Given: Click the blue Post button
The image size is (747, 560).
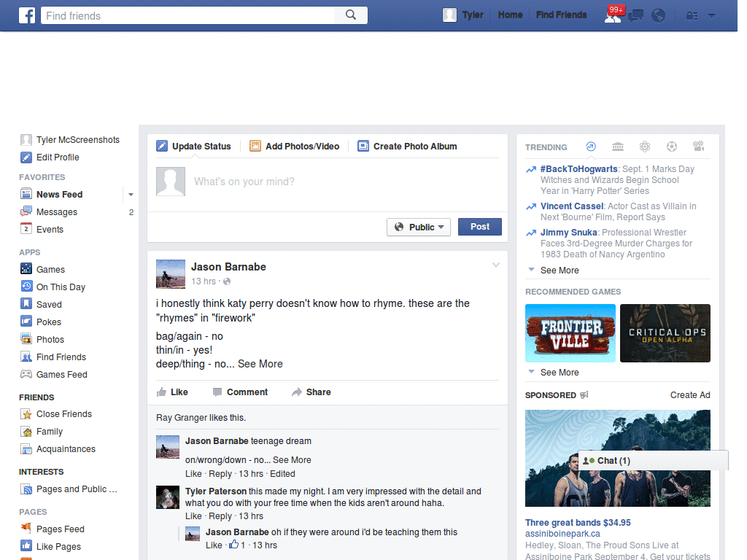Looking at the screenshot, I should [x=480, y=227].
